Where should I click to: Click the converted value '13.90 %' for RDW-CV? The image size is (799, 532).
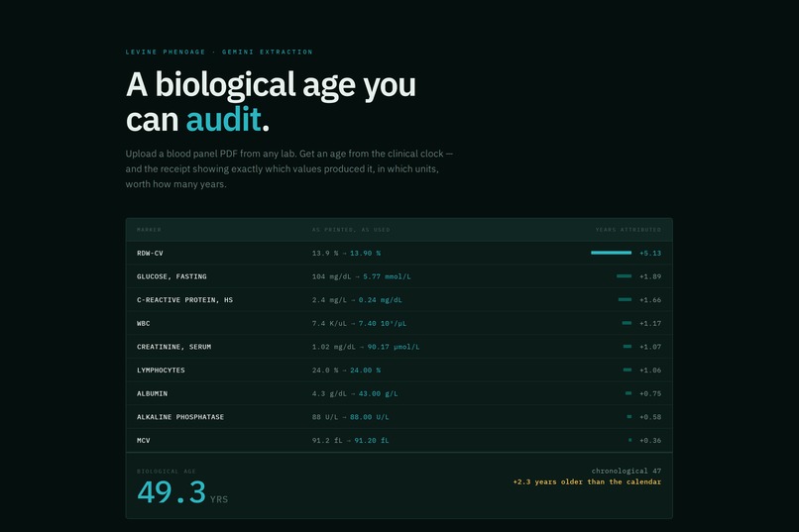point(366,253)
